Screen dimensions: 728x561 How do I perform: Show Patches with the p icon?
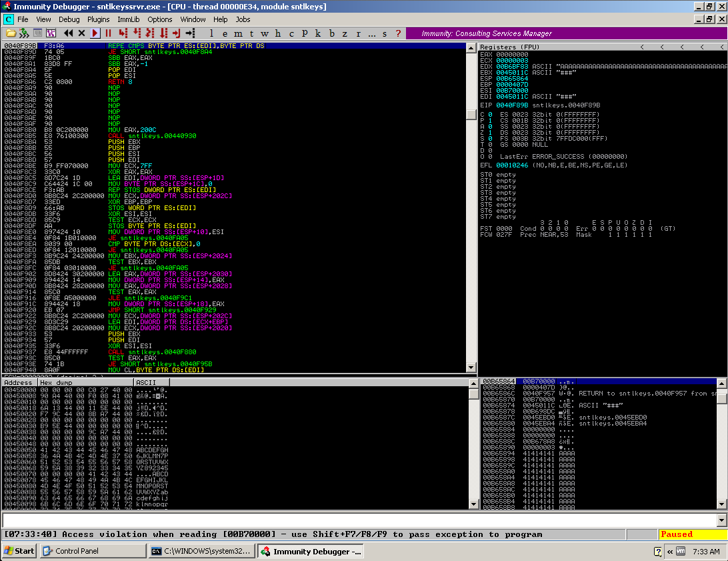(x=305, y=33)
